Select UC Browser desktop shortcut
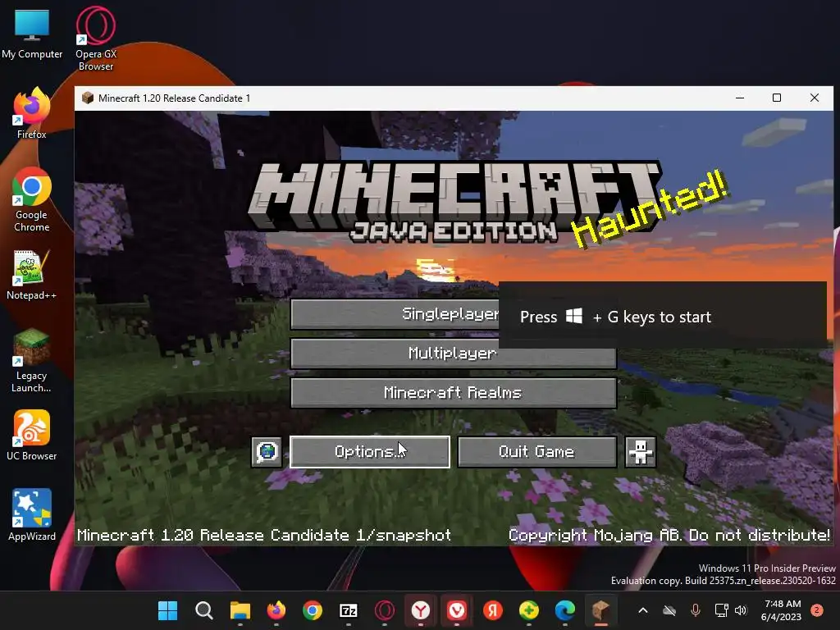 (x=32, y=435)
